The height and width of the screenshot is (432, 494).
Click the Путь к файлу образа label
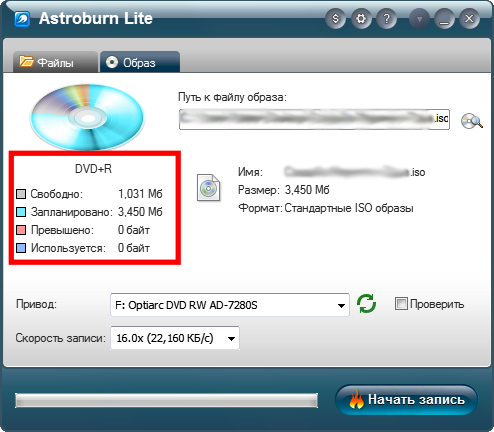pos(232,97)
